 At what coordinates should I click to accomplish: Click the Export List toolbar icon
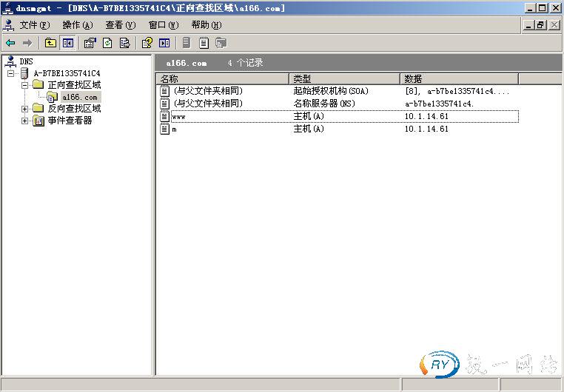pyautogui.click(x=124, y=43)
